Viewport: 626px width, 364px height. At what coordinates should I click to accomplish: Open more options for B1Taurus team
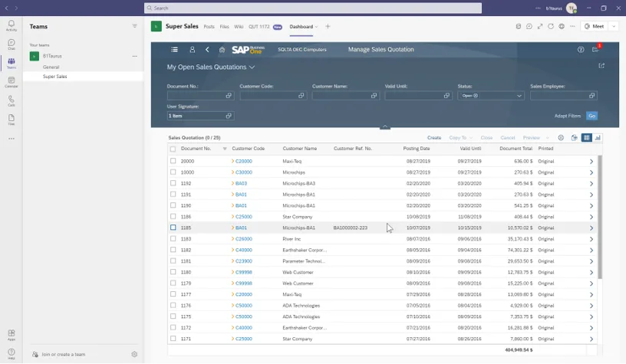(x=134, y=56)
